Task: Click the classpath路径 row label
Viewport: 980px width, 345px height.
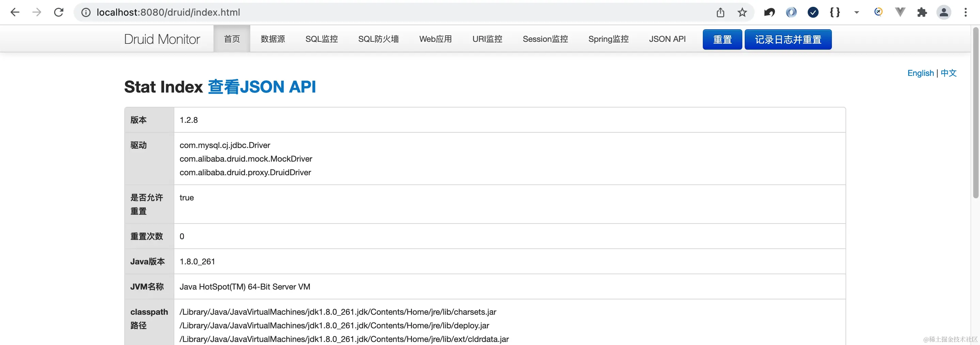Action: tap(149, 319)
